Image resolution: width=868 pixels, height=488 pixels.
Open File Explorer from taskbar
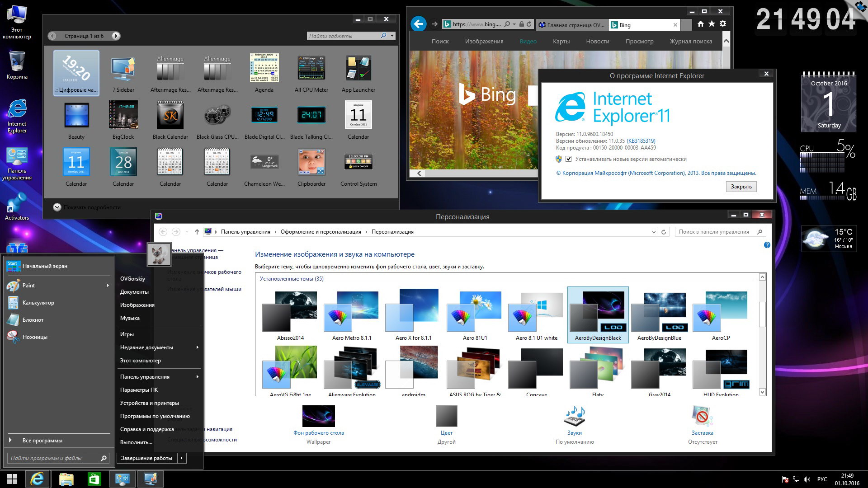[66, 479]
